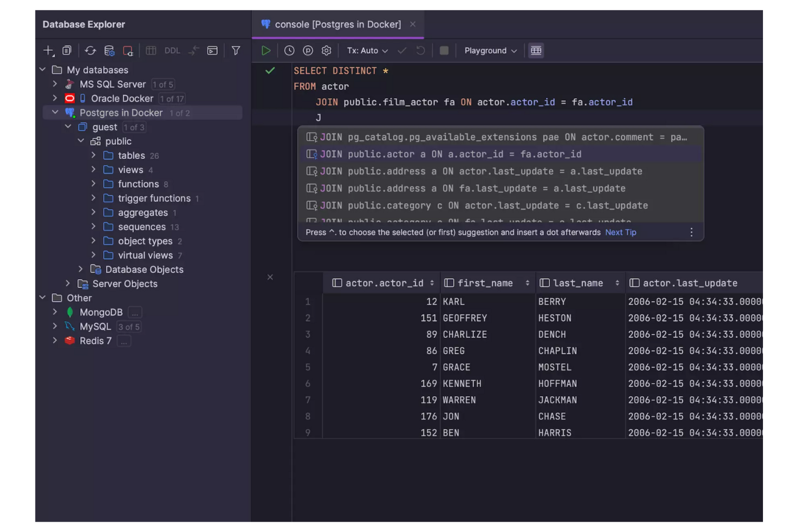798x532 pixels.
Task: Open the Playground mode dropdown
Action: point(491,51)
